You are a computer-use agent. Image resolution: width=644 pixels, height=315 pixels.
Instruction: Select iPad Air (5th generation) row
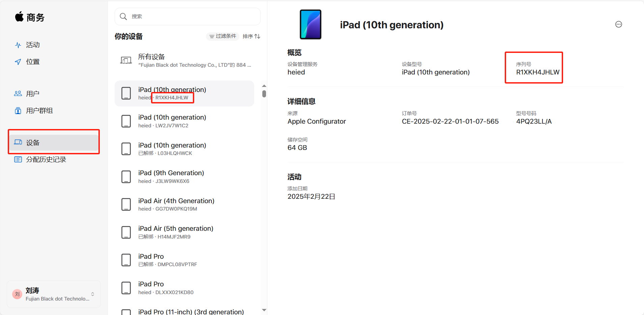pos(184,232)
